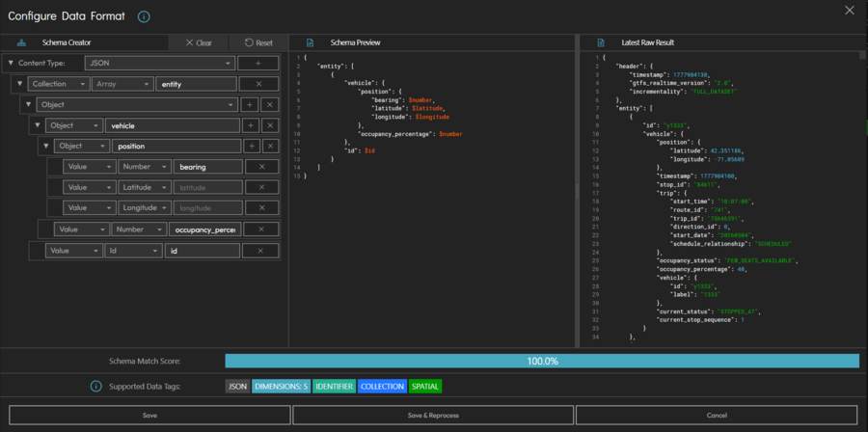Remove the occupancy_percentage value row
868x432 pixels.
261,229
